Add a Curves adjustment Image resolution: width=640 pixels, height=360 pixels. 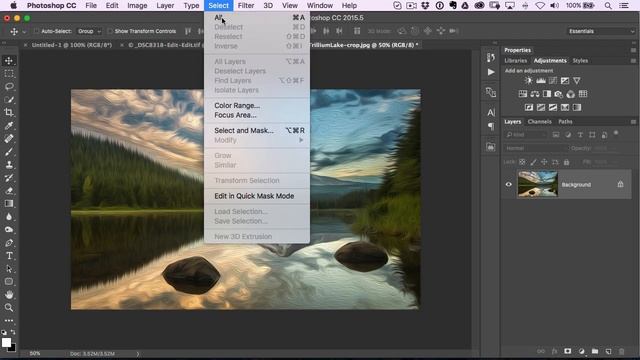tap(553, 81)
